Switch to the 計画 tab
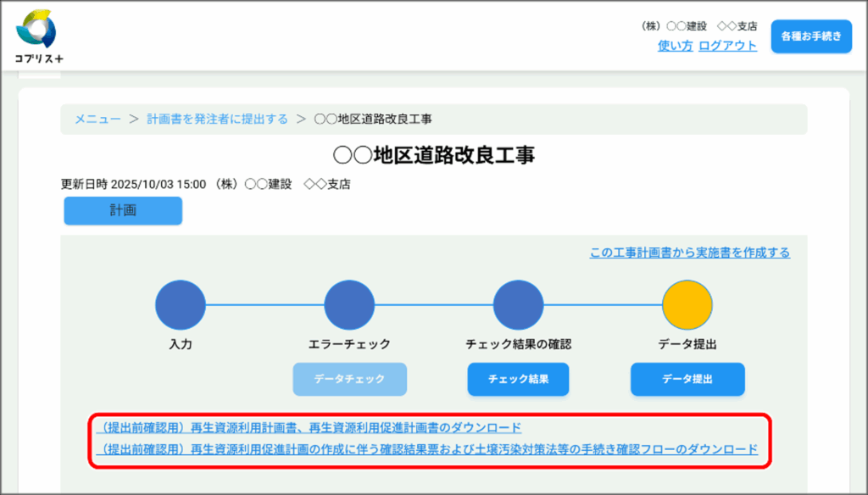The height and width of the screenshot is (495, 868). 123,211
